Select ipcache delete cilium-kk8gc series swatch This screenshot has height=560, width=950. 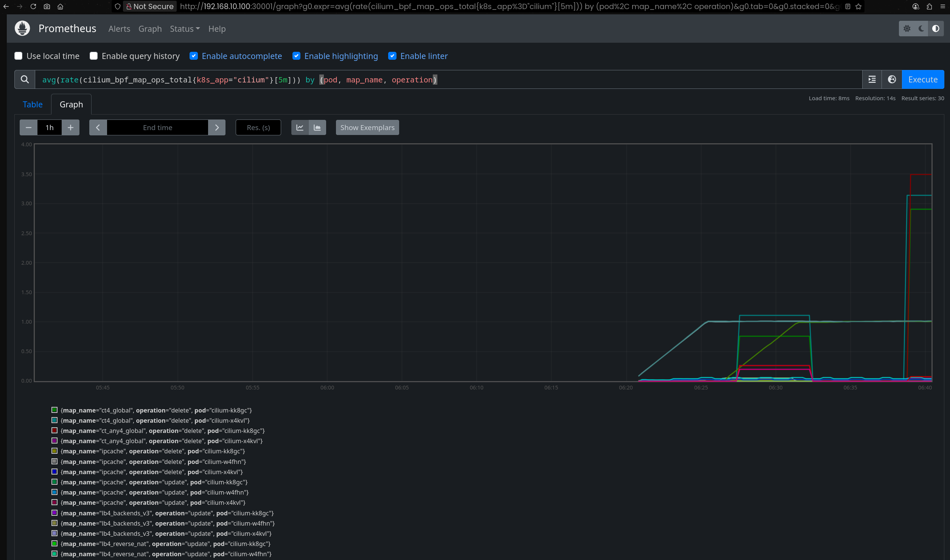click(54, 451)
